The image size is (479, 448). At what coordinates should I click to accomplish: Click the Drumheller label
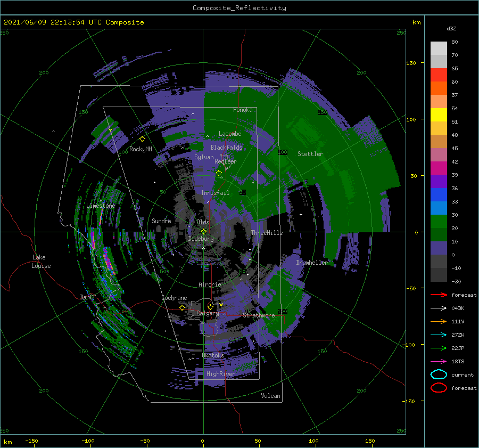click(312, 263)
